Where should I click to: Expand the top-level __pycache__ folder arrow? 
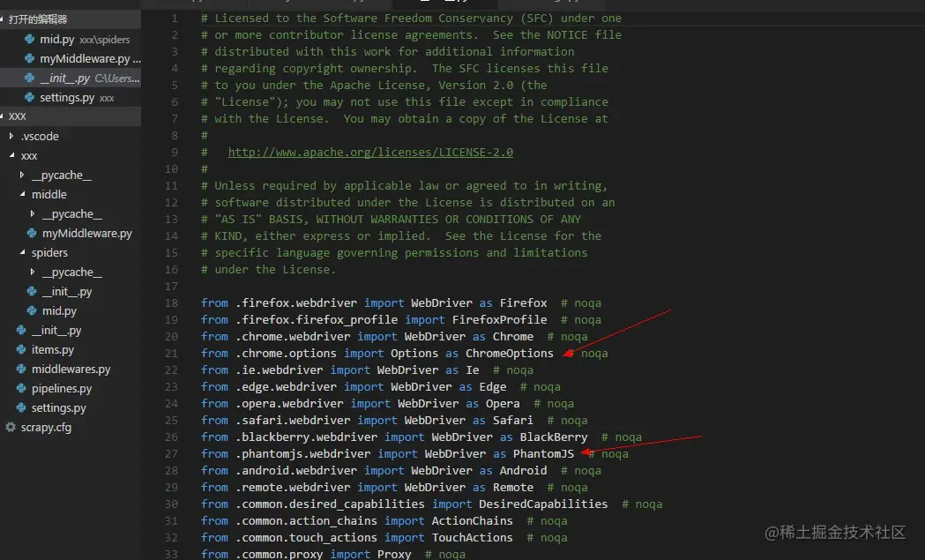22,175
